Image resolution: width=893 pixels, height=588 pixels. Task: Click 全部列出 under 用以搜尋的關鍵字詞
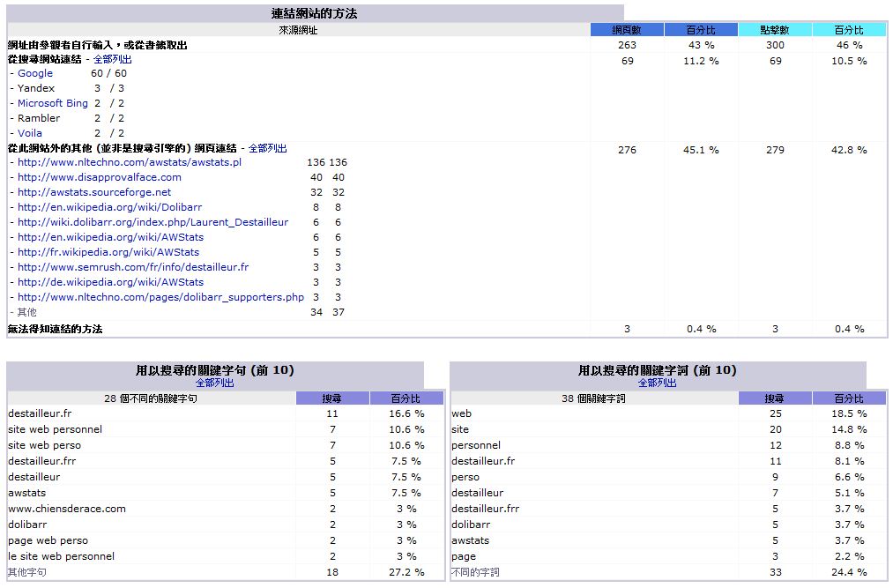[x=658, y=383]
